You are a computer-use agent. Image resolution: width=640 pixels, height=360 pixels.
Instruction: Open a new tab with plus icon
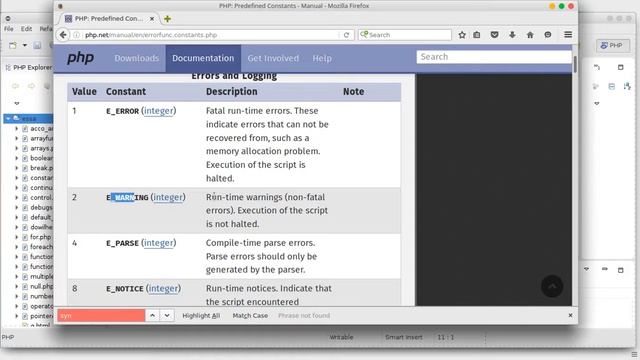click(x=167, y=19)
